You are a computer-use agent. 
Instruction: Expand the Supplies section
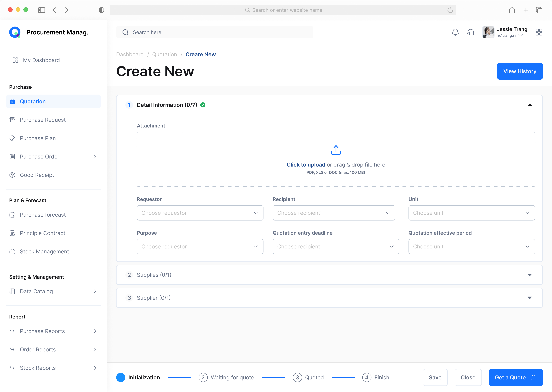(530, 275)
